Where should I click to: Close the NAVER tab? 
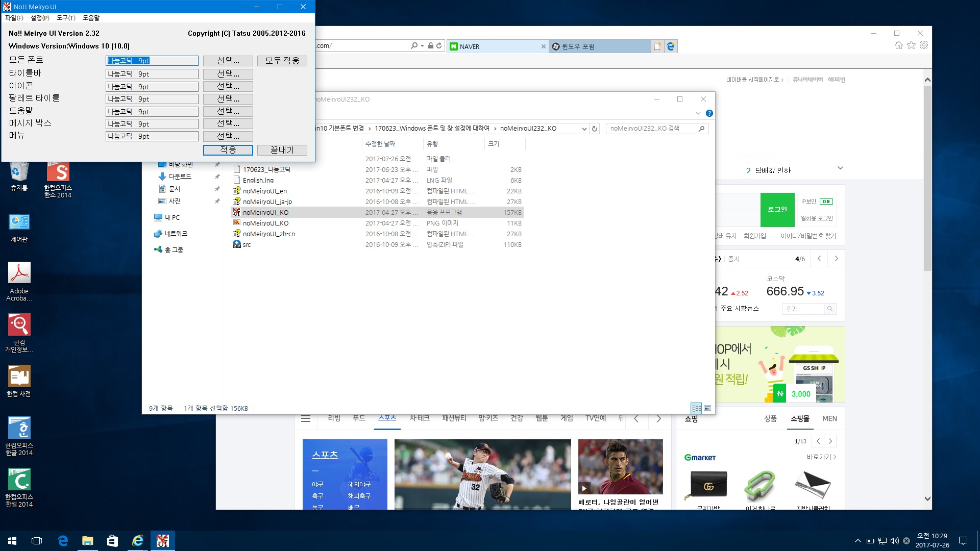[543, 46]
